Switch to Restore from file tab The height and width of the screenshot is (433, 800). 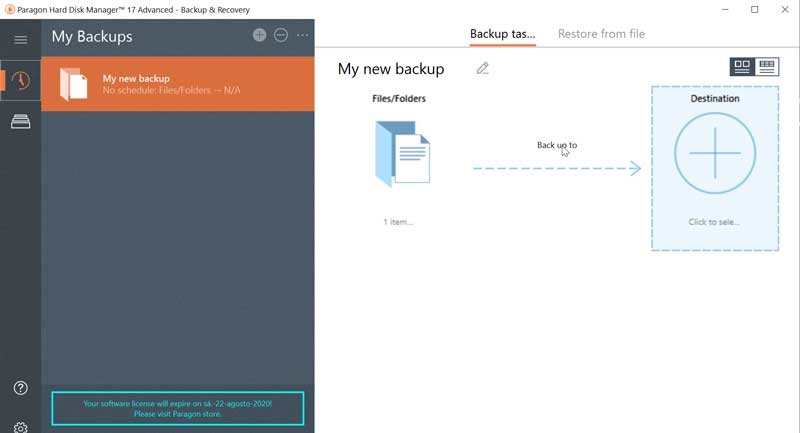601,34
